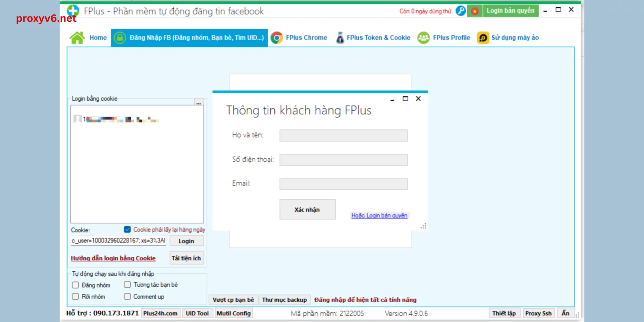The image size is (644, 322).
Task: Focus the Email input field
Action: [343, 184]
